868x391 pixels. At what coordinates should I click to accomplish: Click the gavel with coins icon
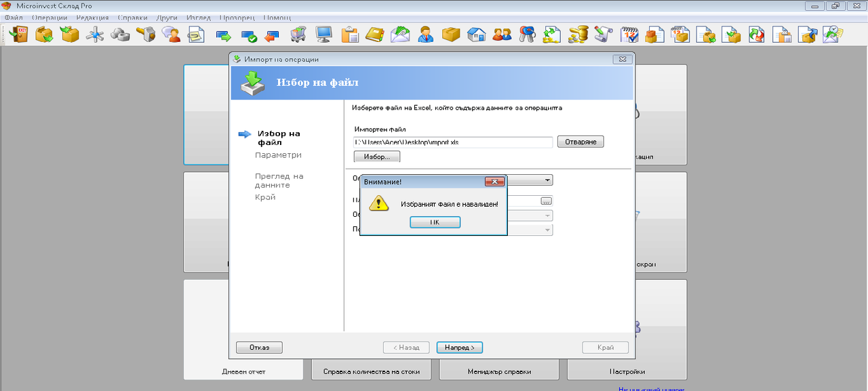[x=578, y=34]
